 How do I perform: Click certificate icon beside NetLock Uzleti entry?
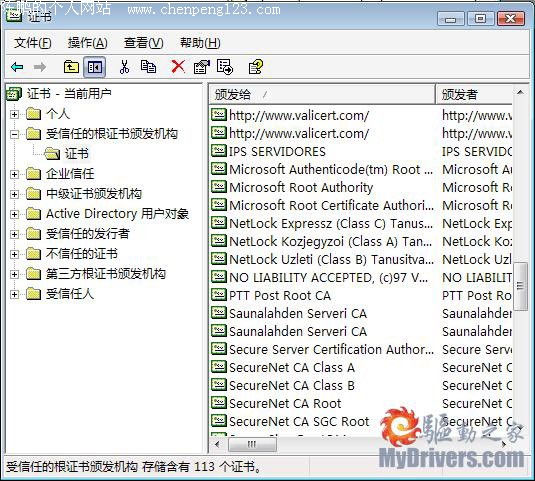218,259
